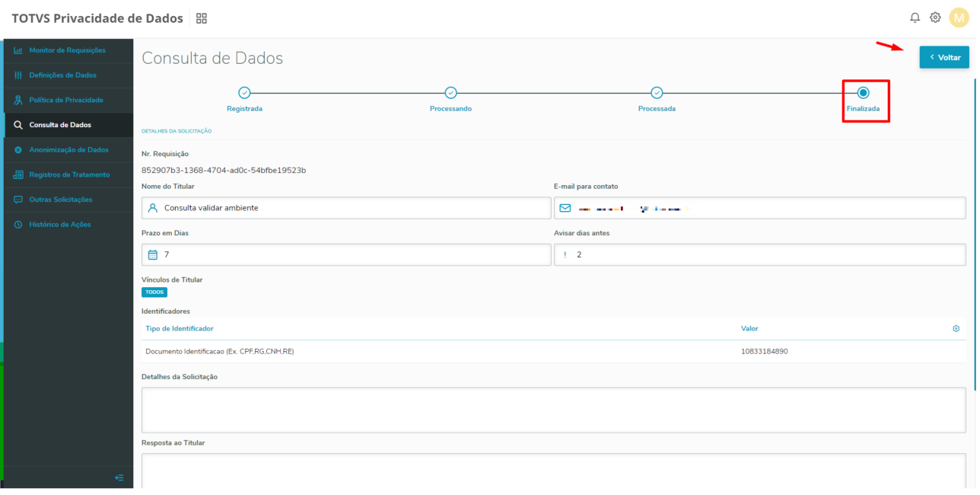Click the person icon in Nome field
The height and width of the screenshot is (495, 980).
[153, 208]
